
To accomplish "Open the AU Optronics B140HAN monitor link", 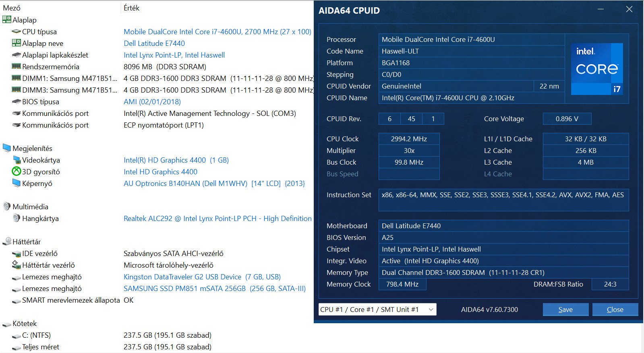I will tap(214, 183).
